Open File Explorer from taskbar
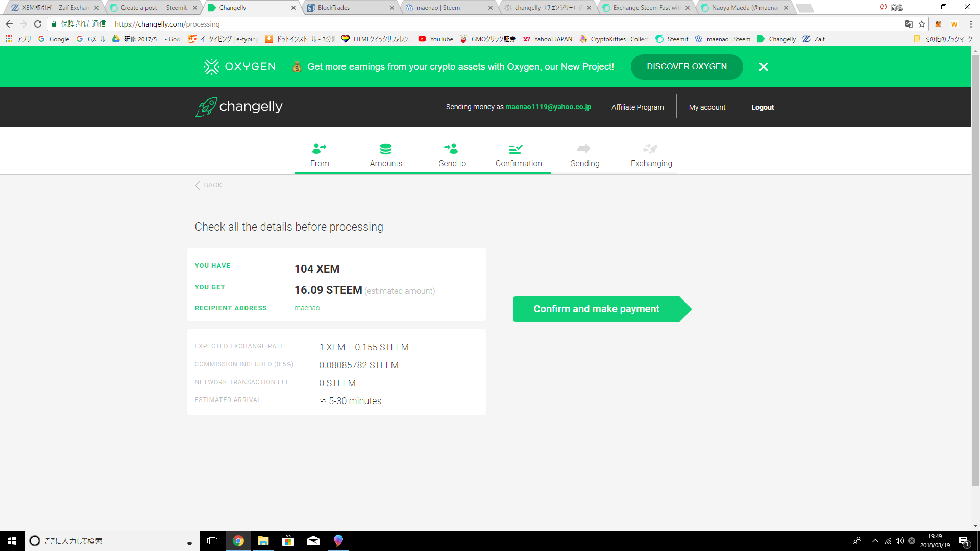The image size is (980, 551). click(263, 541)
